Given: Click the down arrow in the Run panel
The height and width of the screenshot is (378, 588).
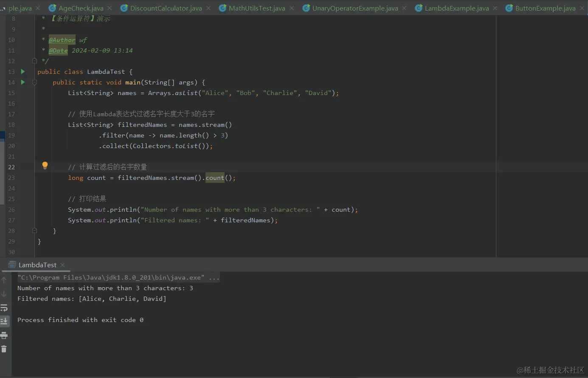Looking at the screenshot, I should [4, 294].
